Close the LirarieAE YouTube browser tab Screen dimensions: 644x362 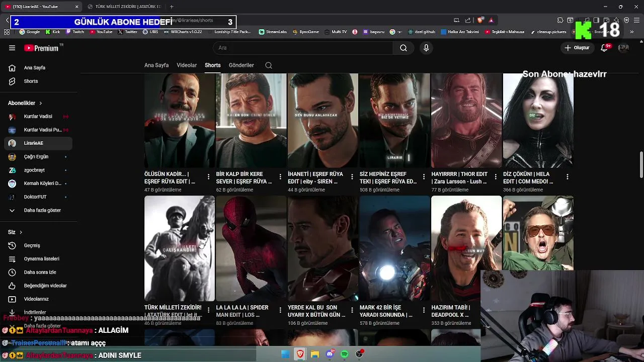77,7
